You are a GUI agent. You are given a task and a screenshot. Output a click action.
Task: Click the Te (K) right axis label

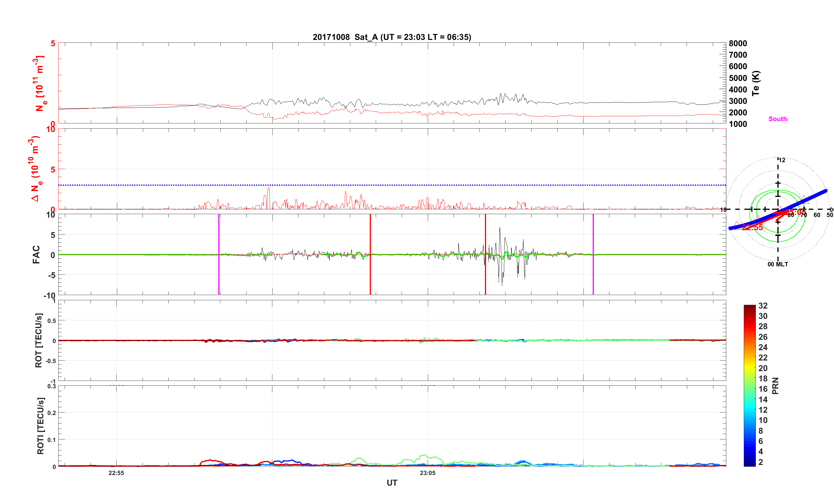pyautogui.click(x=756, y=83)
